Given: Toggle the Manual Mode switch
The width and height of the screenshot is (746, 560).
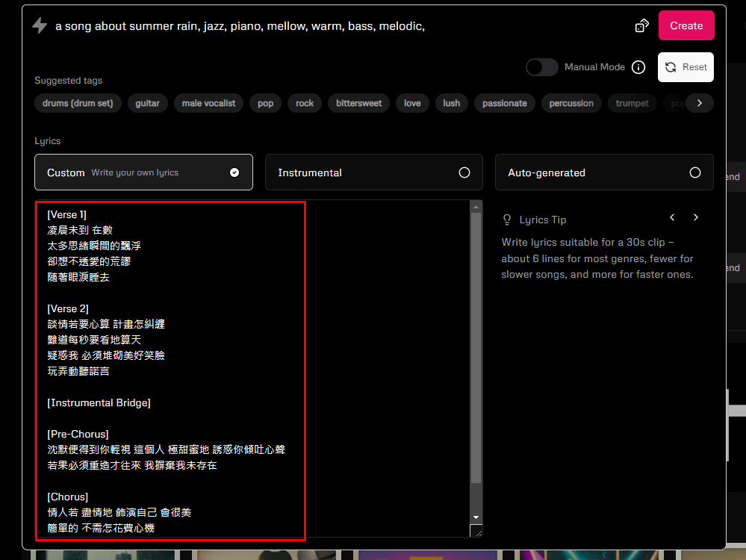Looking at the screenshot, I should [541, 67].
